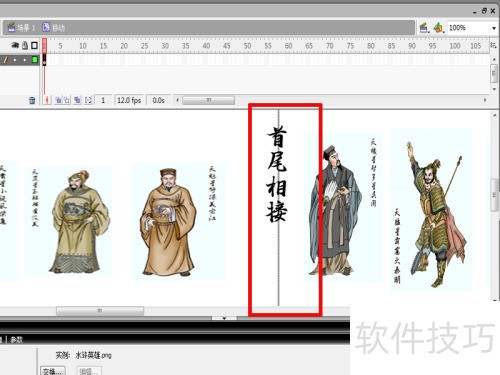The width and height of the screenshot is (500, 375).
Task: Click the 交换... swap button
Action: click(53, 371)
